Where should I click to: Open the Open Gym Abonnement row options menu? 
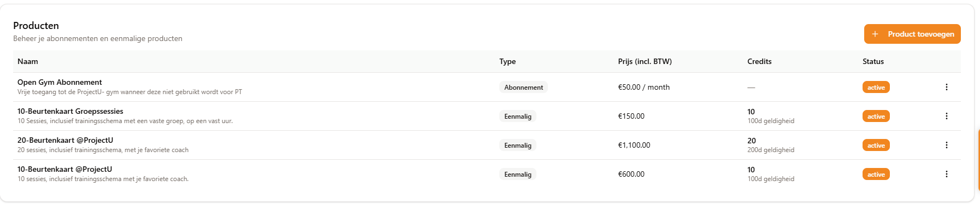(946, 87)
